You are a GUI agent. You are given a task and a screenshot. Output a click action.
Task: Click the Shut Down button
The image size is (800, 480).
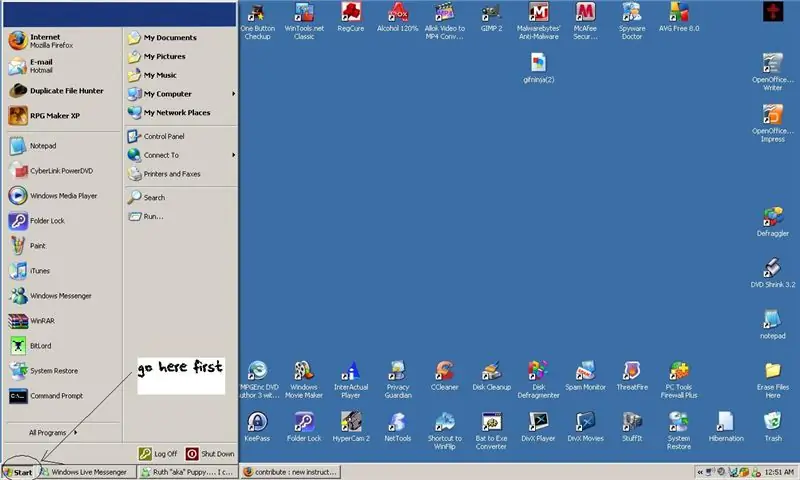tap(210, 453)
